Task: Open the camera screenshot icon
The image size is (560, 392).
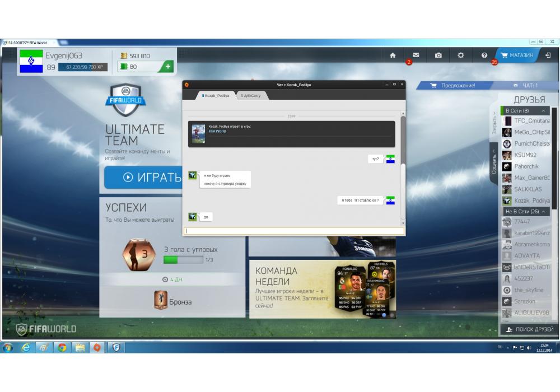Action: point(438,55)
